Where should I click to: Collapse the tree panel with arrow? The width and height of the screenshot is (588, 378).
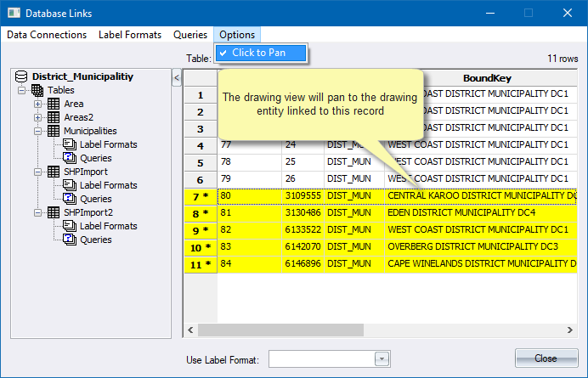tap(177, 78)
